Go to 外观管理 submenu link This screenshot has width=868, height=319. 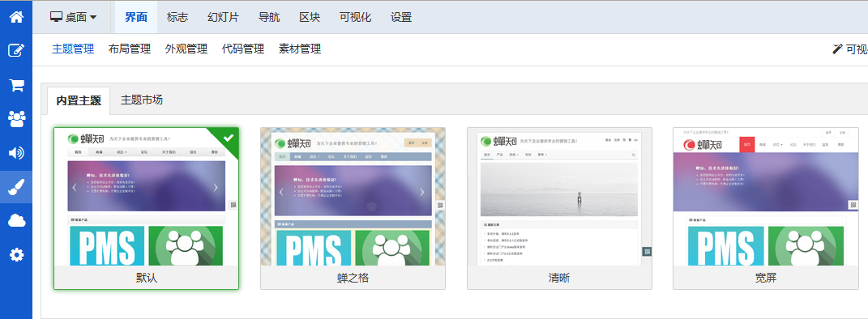pos(186,49)
